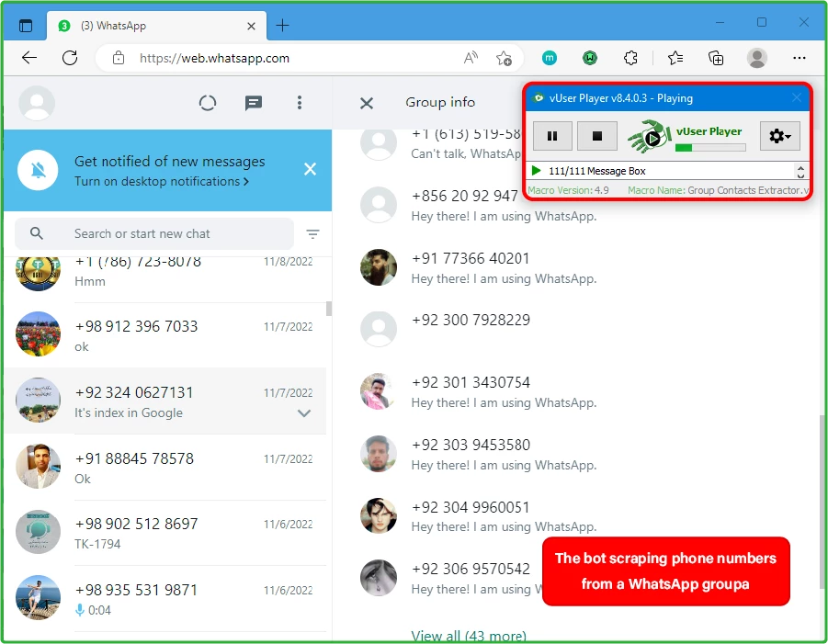
Task: Add this page to favorites
Action: tap(504, 58)
